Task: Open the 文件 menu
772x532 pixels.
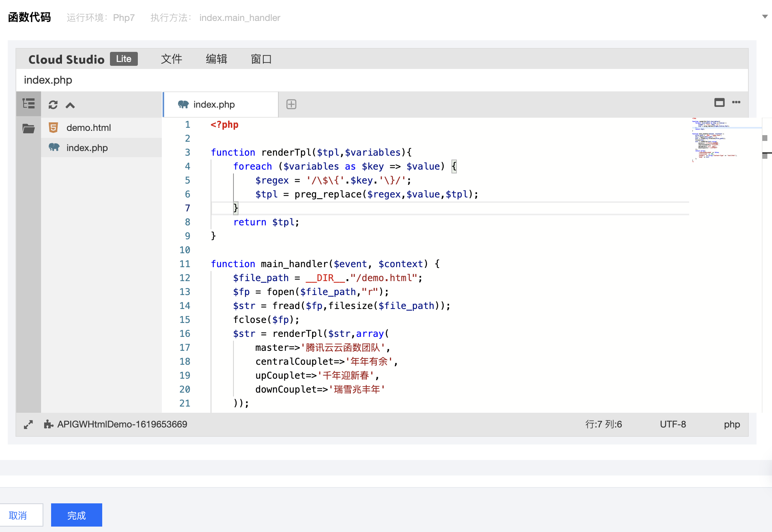Action: 172,59
